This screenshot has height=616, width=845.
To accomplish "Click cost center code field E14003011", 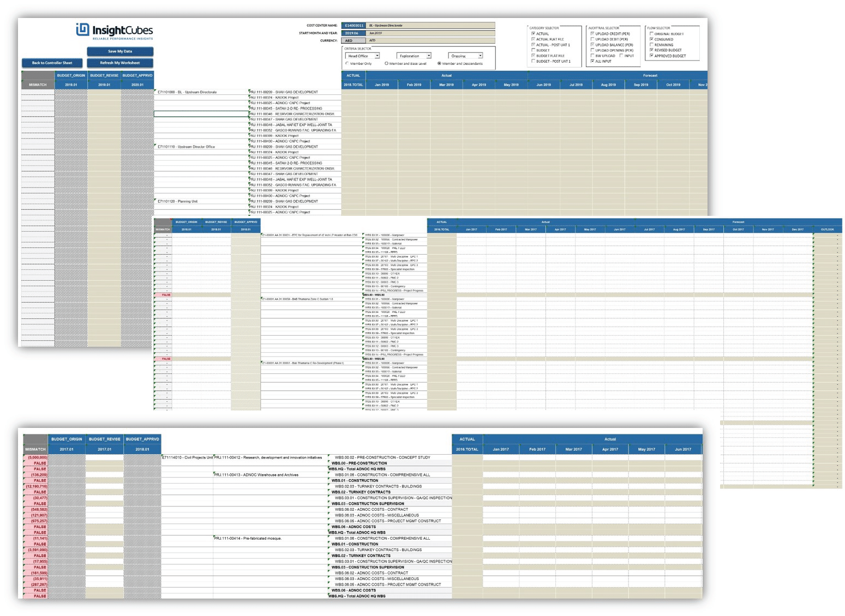I will [353, 26].
